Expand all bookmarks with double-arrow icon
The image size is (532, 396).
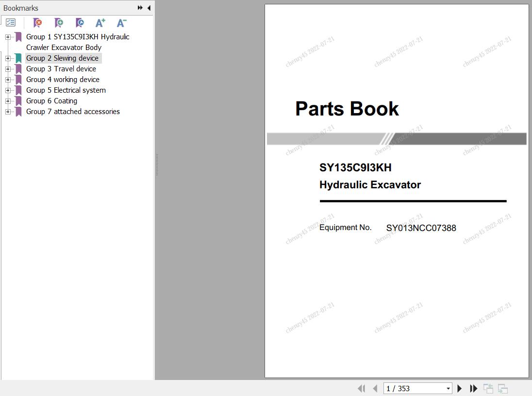coord(140,8)
